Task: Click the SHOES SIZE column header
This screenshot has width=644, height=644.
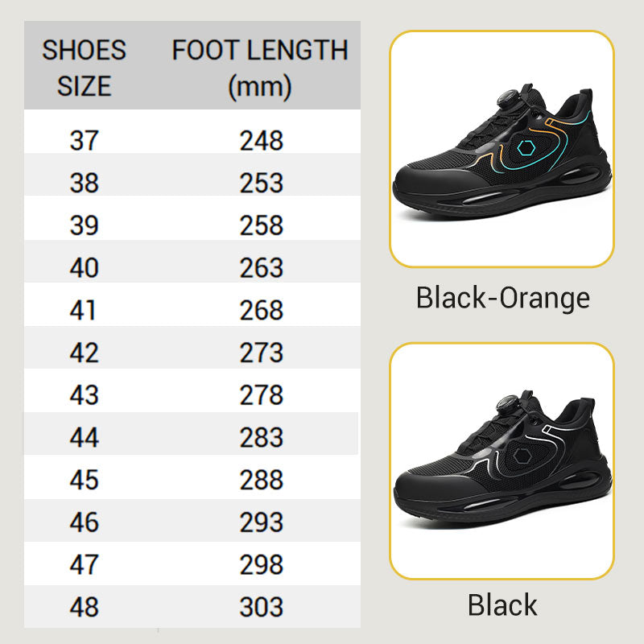Action: tap(85, 68)
